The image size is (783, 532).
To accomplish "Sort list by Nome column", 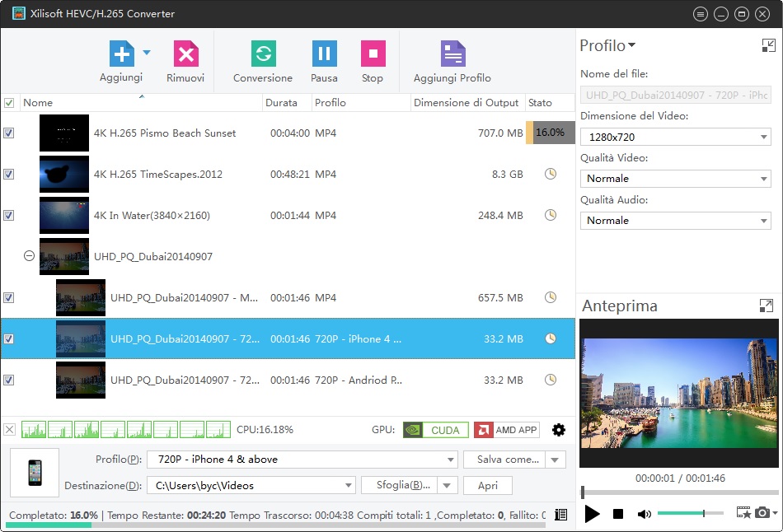I will coord(141,102).
